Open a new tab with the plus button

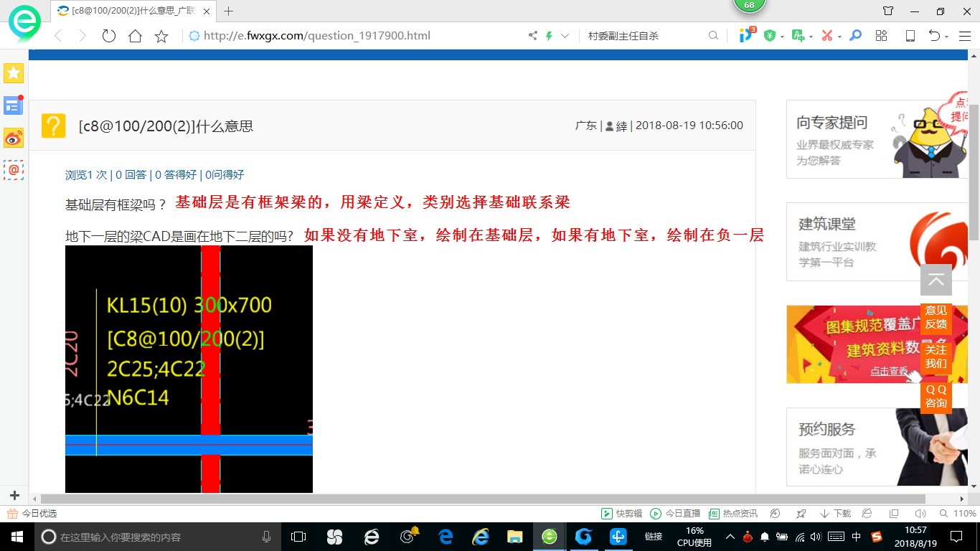tap(228, 11)
